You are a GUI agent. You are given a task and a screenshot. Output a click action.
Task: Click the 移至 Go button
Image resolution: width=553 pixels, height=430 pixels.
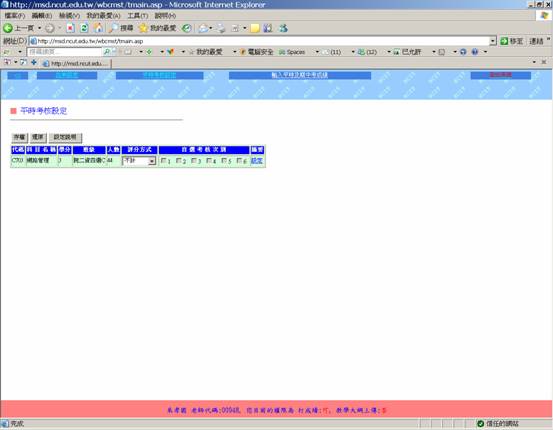click(x=512, y=41)
